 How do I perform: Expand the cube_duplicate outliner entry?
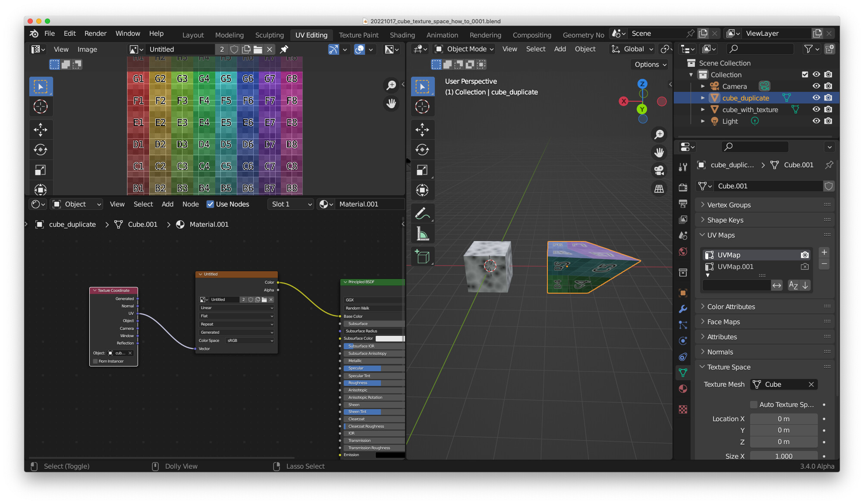pyautogui.click(x=703, y=98)
